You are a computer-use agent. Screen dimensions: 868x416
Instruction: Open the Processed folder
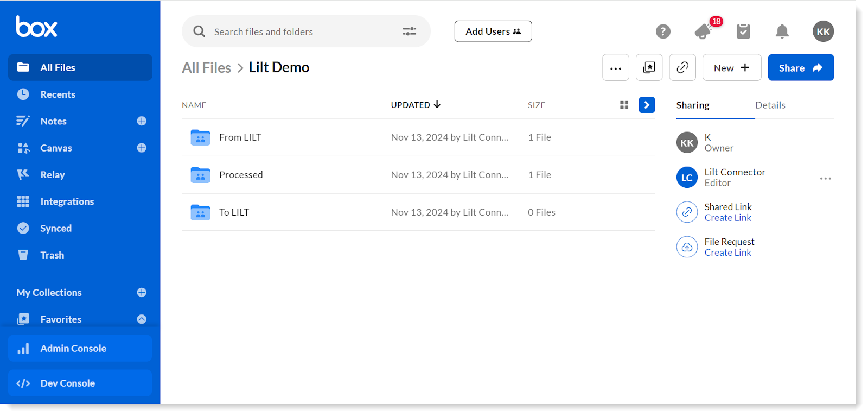click(x=241, y=175)
